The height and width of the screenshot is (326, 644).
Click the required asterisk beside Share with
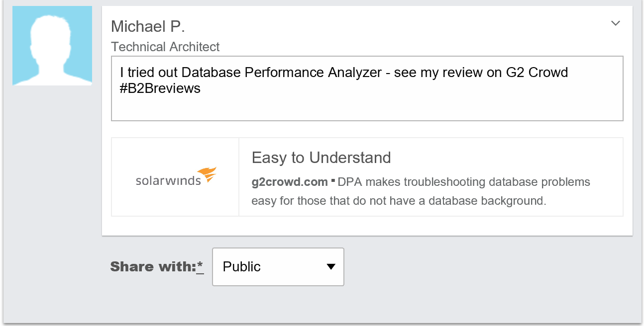200,267
